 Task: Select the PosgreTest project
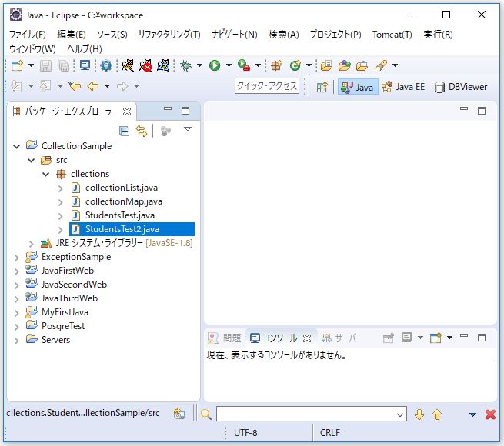click(x=63, y=326)
